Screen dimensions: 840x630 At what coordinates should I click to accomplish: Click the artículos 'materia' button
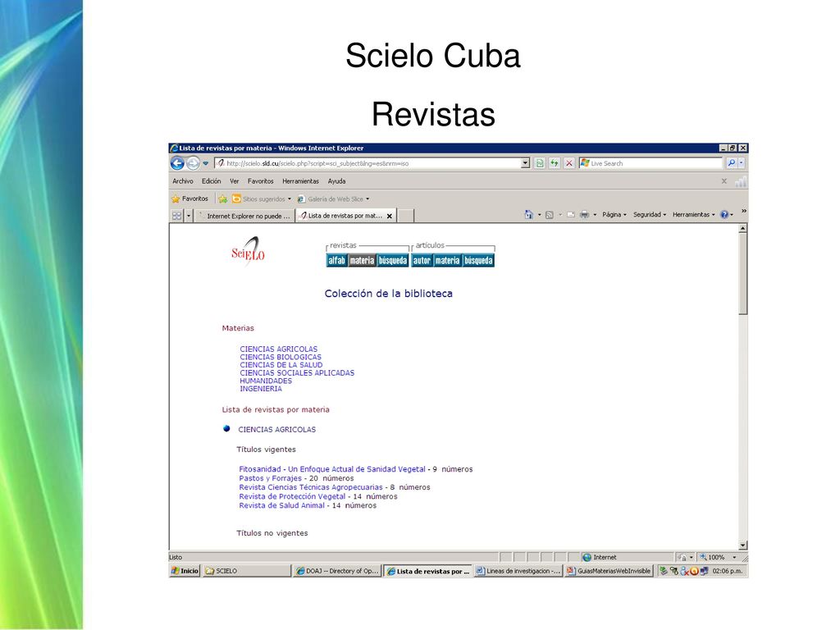(x=447, y=260)
